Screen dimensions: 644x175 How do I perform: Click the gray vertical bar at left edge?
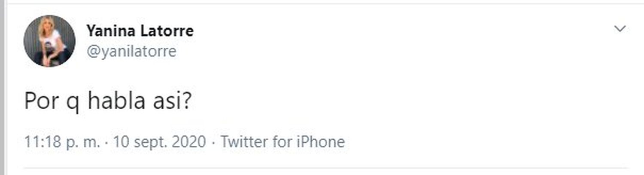[x=2, y=86]
